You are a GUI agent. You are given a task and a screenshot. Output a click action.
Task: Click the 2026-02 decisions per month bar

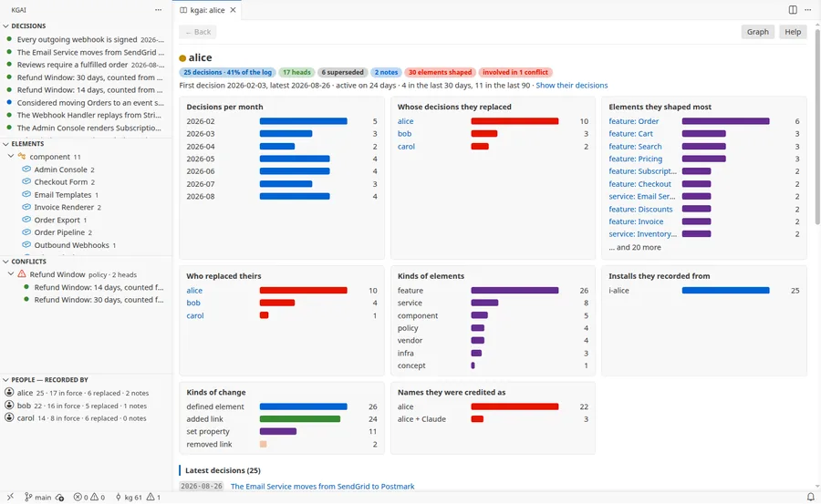pyautogui.click(x=303, y=121)
